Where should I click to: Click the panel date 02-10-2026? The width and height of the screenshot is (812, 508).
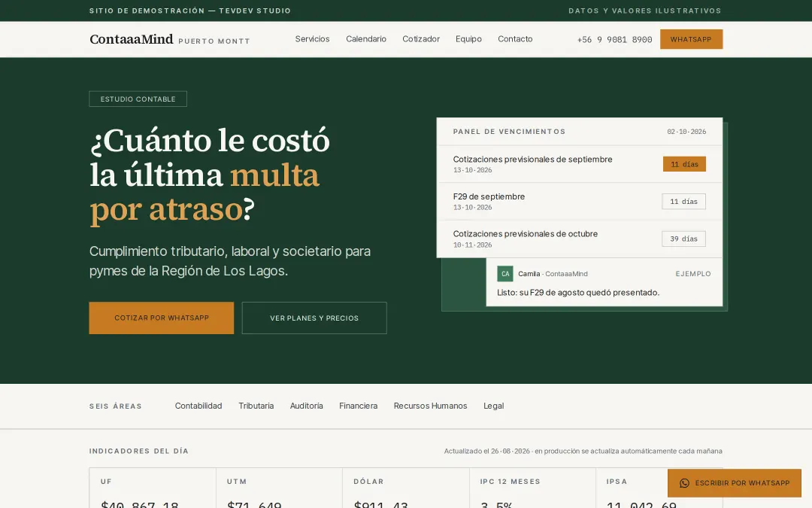click(x=686, y=132)
